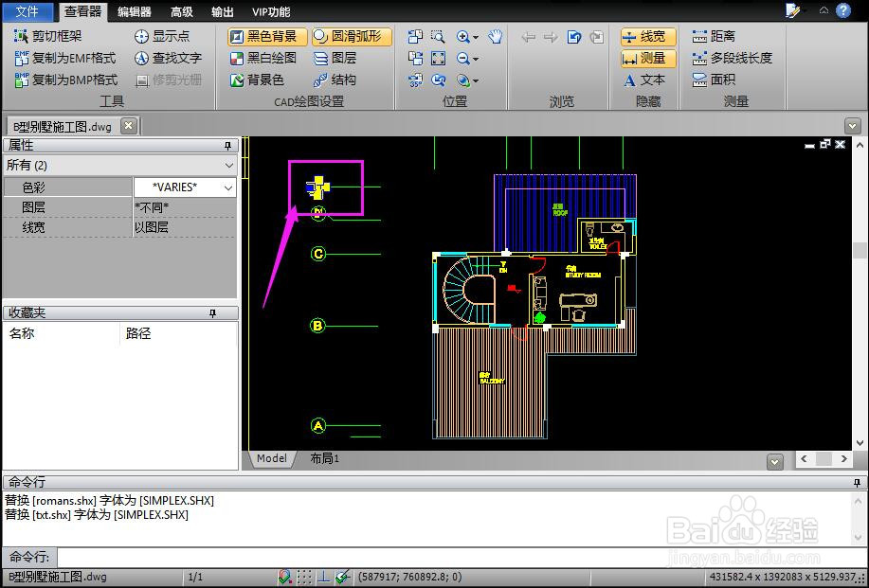Click rotate counterclockwise icon in 位置 group
Image resolution: width=869 pixels, height=588 pixels.
[x=415, y=37]
